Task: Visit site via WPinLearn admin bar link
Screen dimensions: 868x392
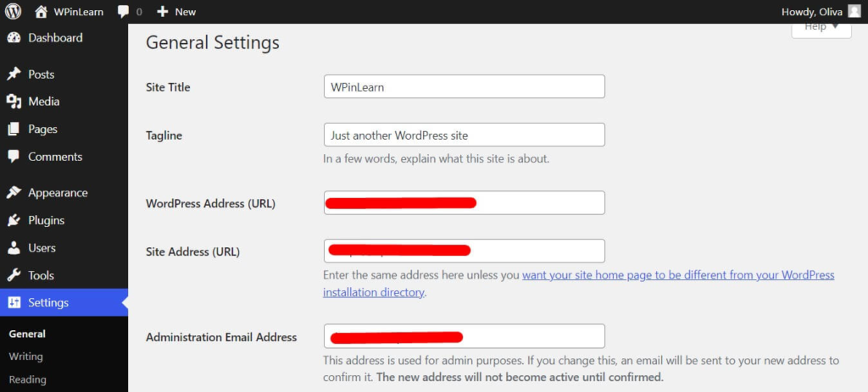Action: pos(78,12)
